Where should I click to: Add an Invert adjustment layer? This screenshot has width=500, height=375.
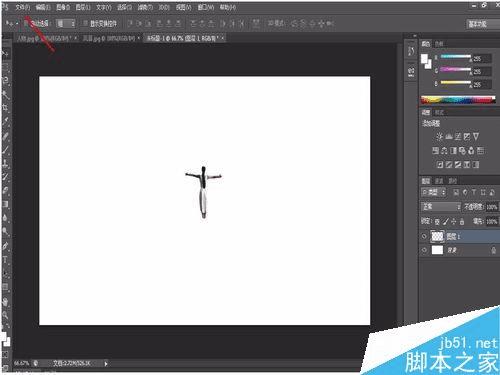click(x=440, y=165)
